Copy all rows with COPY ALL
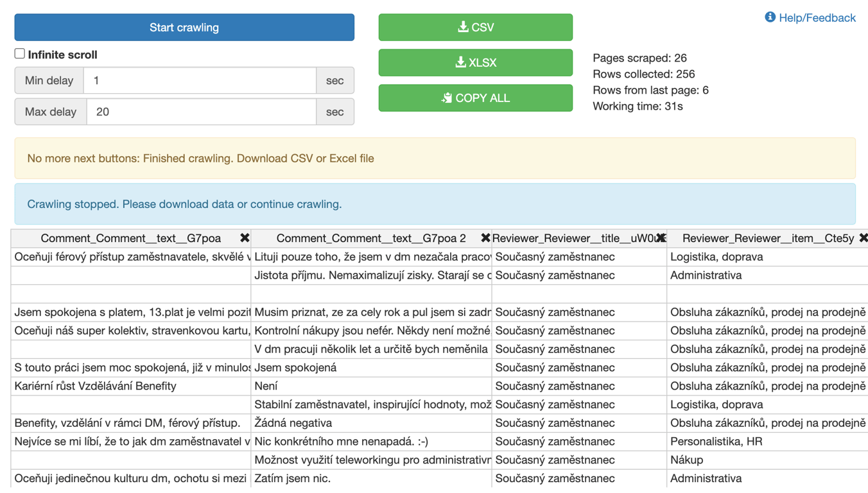 pyautogui.click(x=476, y=98)
